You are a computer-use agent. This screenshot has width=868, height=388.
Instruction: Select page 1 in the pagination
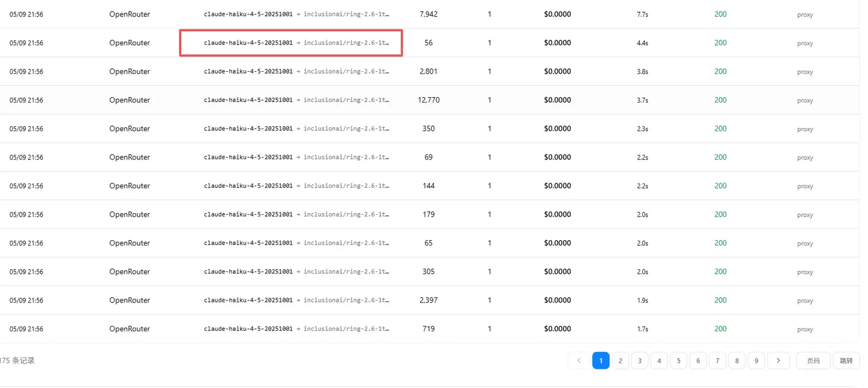[601, 361]
